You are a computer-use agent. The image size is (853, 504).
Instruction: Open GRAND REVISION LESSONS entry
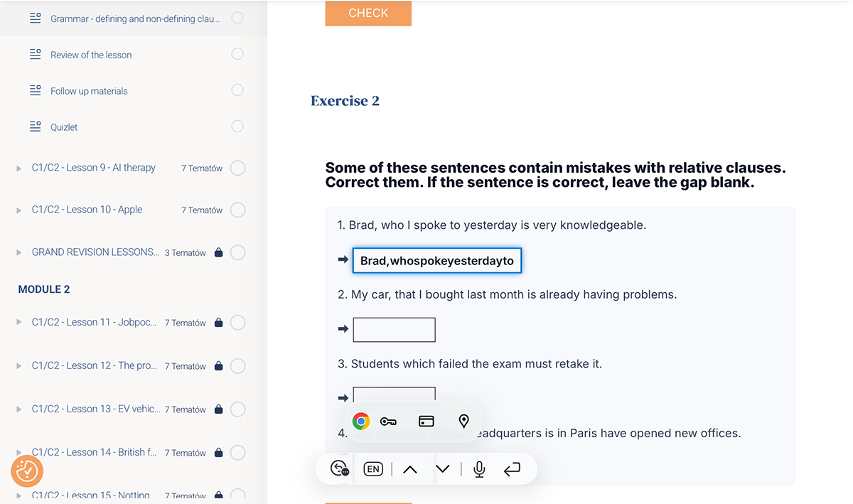pos(95,252)
